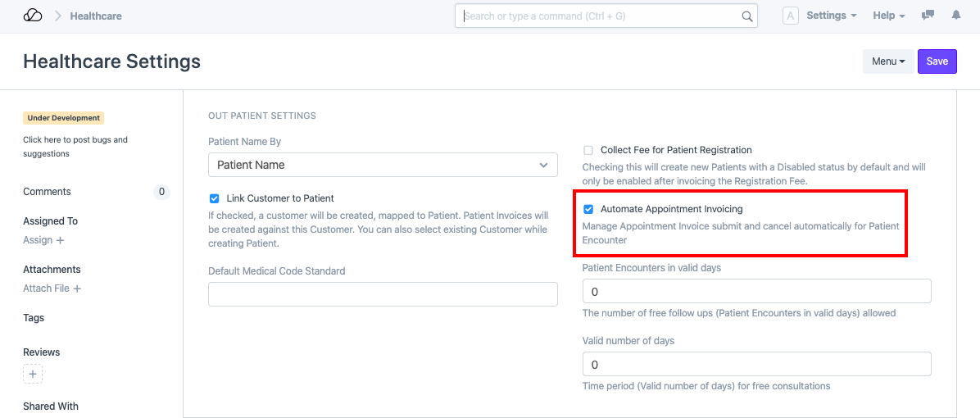
Task: Click the search magnifier icon
Action: [746, 16]
